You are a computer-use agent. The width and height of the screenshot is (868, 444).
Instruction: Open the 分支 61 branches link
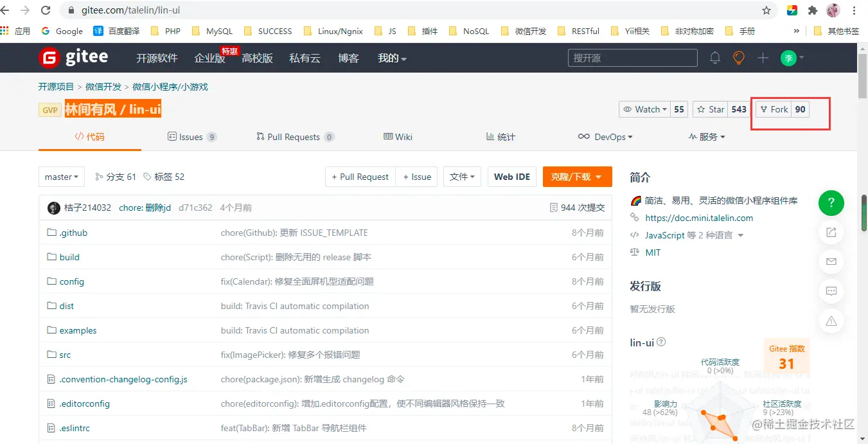click(x=116, y=177)
